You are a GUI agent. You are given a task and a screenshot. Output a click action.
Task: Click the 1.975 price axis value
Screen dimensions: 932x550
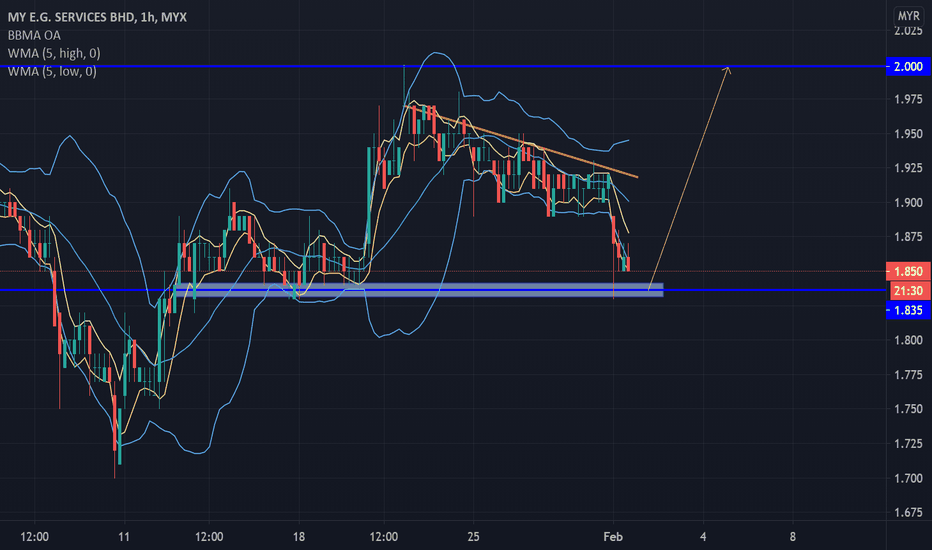(x=908, y=99)
